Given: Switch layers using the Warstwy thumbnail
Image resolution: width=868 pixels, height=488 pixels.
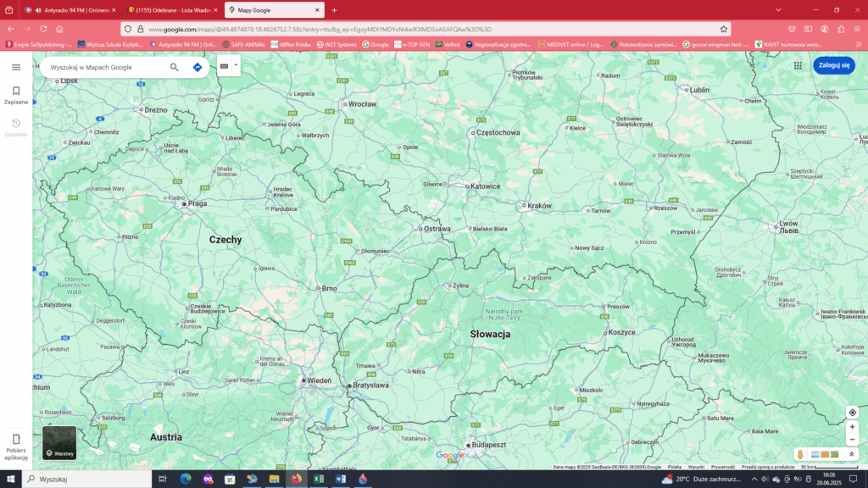Looking at the screenshot, I should coord(60,442).
